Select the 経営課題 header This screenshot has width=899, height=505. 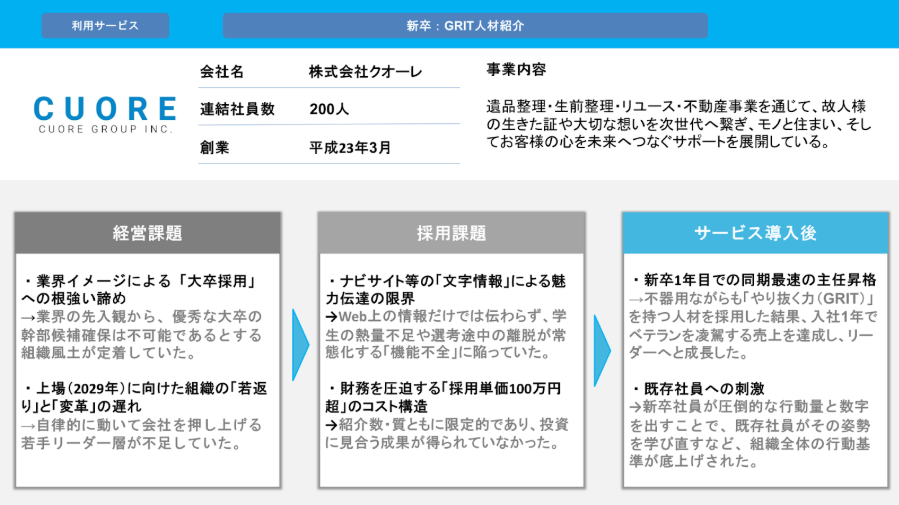tap(147, 233)
